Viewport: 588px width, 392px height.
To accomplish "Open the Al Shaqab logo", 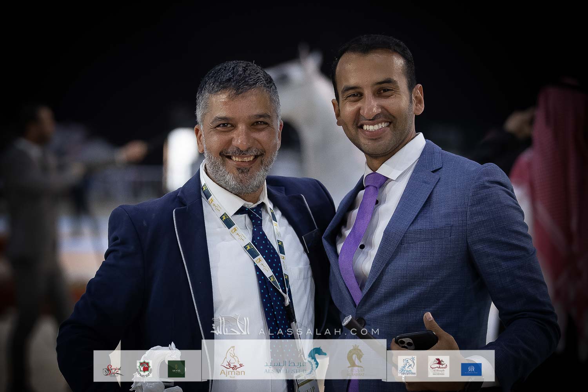I will pyautogui.click(x=438, y=367).
